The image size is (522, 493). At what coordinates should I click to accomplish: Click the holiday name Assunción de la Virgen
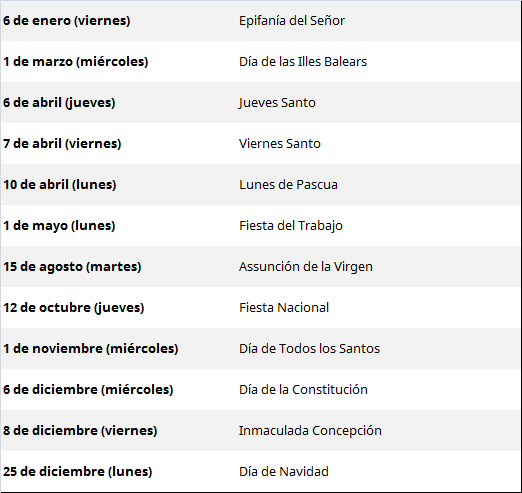(306, 267)
